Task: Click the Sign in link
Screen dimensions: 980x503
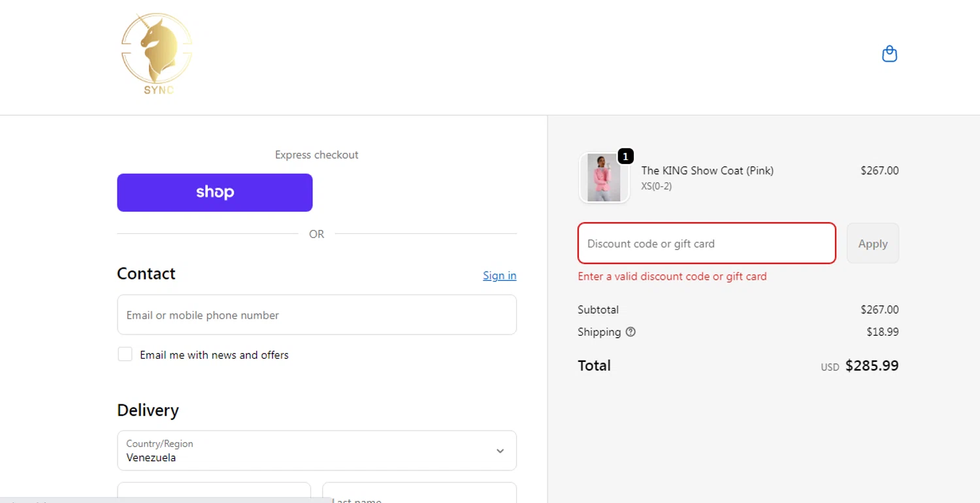Action: point(499,276)
